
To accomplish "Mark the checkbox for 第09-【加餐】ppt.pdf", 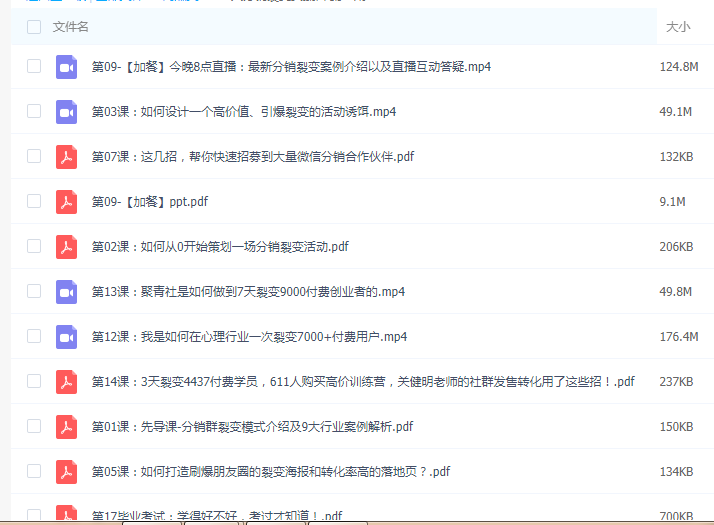I will (x=34, y=202).
